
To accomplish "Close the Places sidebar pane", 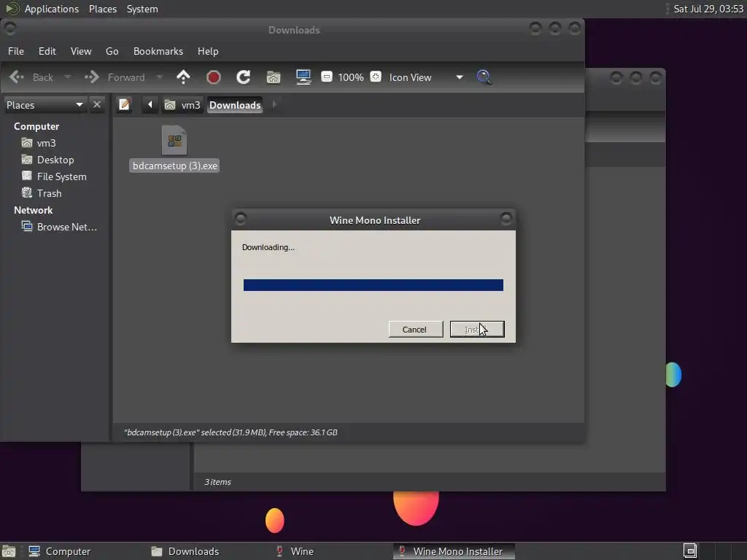I will 97,104.
